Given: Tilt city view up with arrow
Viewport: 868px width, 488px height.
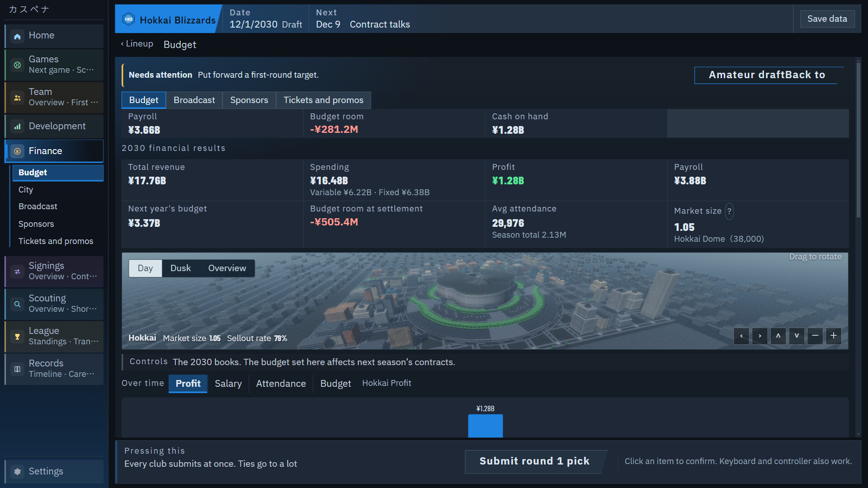Looking at the screenshot, I should (778, 336).
